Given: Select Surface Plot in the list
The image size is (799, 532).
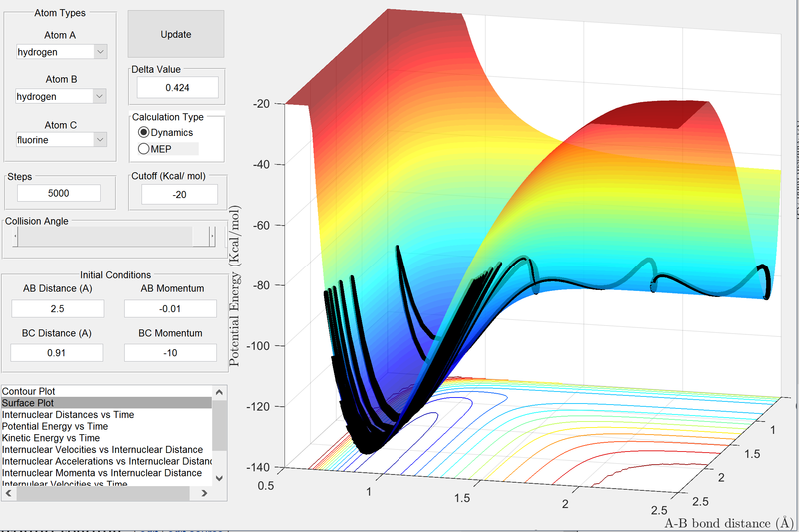Looking at the screenshot, I should [x=106, y=403].
